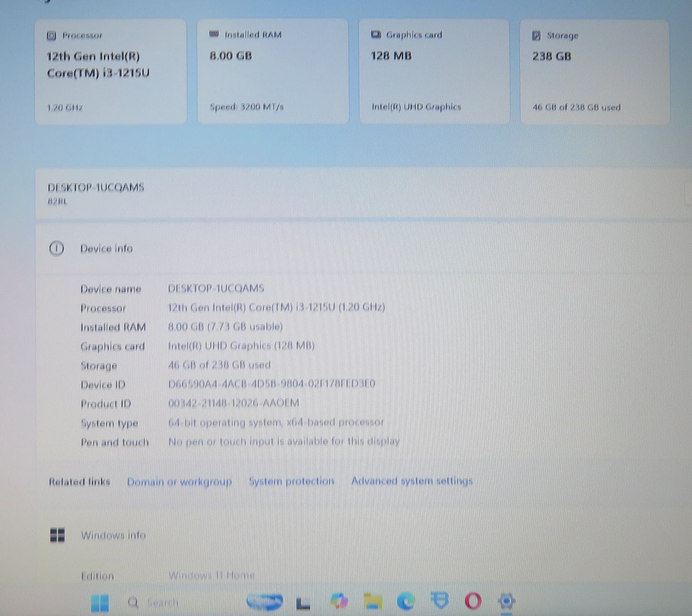Click the Graphics card icon

(376, 34)
